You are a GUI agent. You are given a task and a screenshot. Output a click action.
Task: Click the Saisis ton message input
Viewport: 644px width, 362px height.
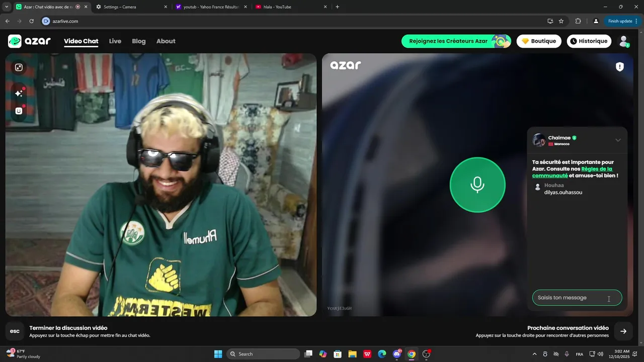click(x=577, y=298)
